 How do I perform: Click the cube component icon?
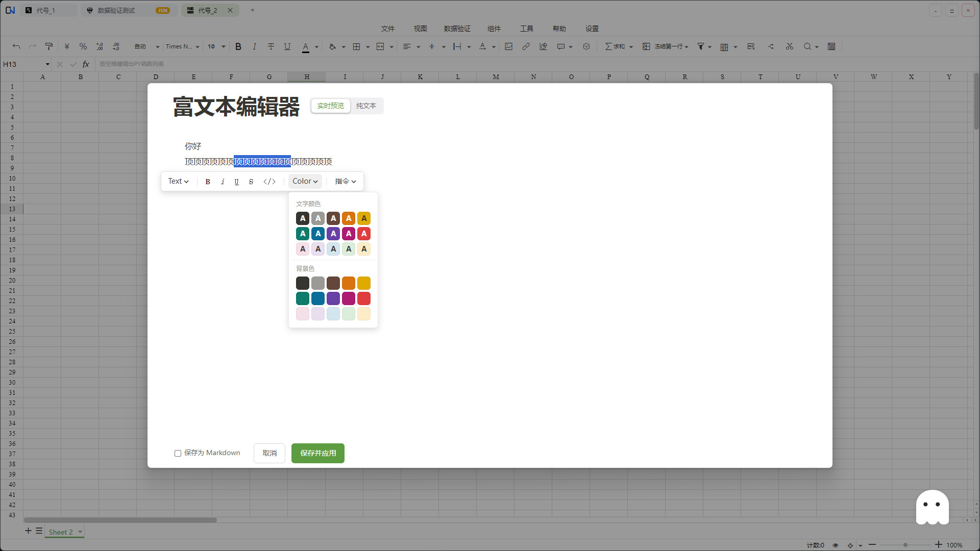586,46
